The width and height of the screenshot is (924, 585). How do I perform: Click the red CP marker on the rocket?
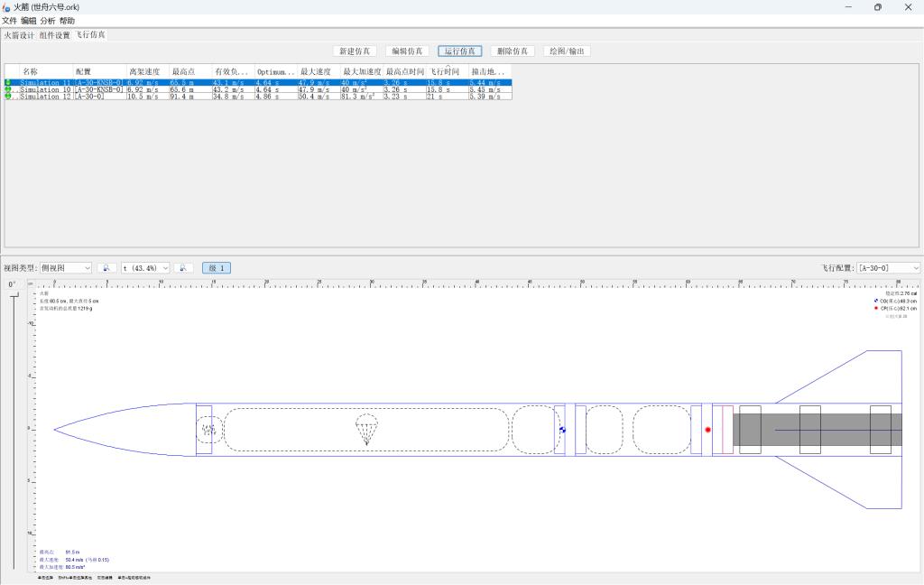707,430
